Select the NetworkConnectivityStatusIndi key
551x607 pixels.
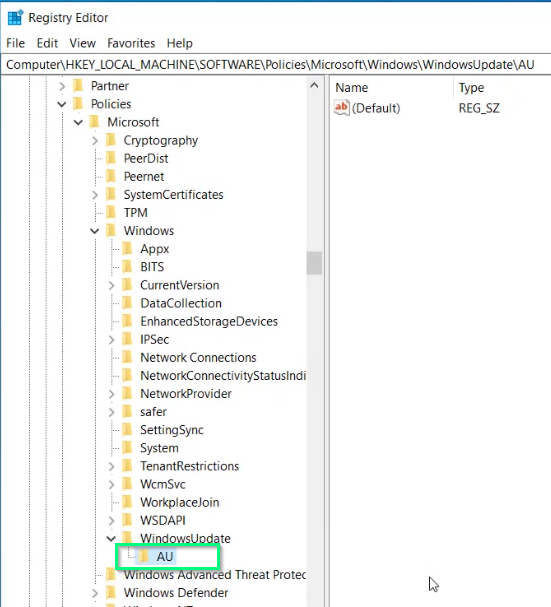coord(223,376)
